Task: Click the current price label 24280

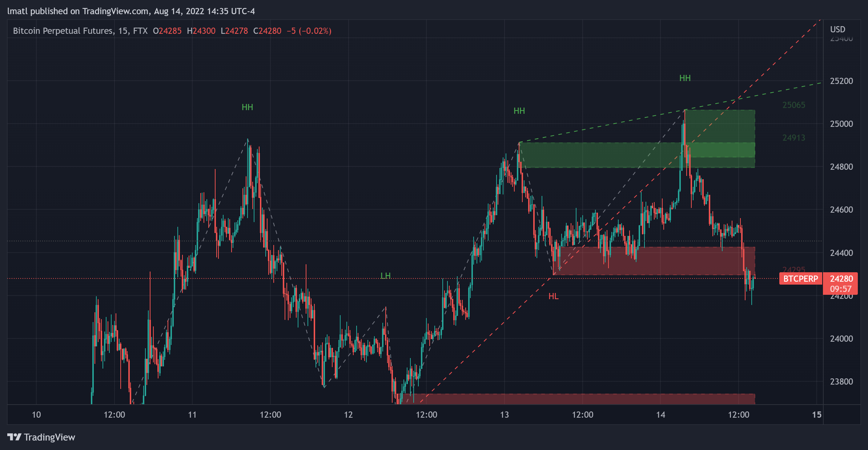Action: click(841, 279)
